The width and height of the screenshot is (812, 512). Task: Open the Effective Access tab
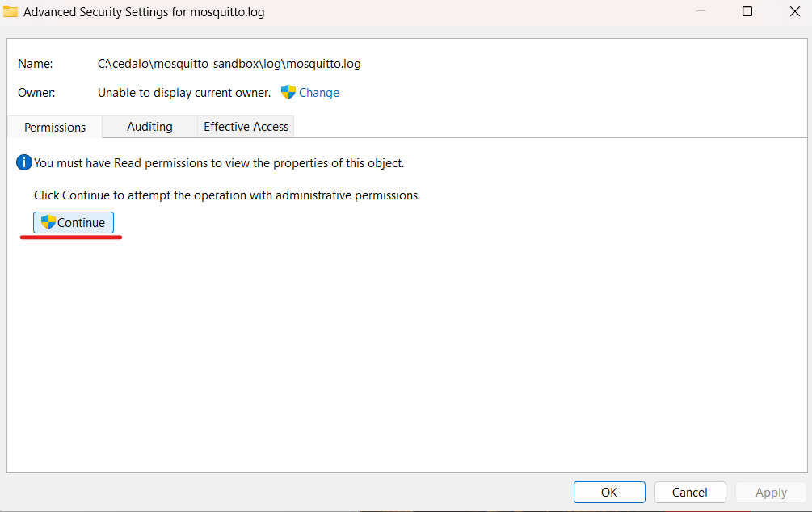[245, 126]
